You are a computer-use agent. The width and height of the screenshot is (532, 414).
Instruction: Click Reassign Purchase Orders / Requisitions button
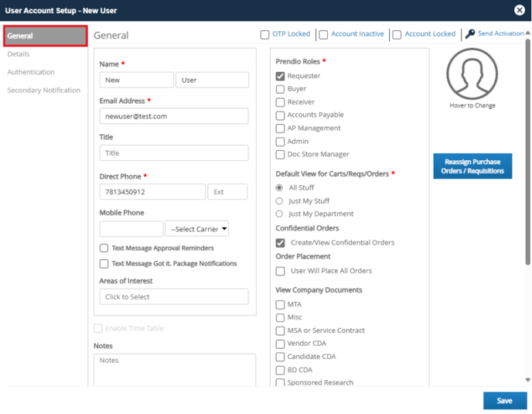pos(472,166)
